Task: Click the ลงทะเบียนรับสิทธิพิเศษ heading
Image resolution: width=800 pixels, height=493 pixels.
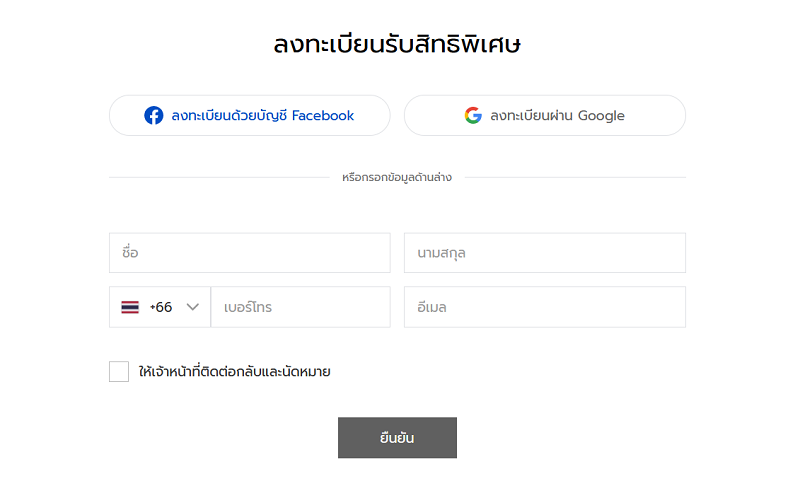Action: click(397, 44)
